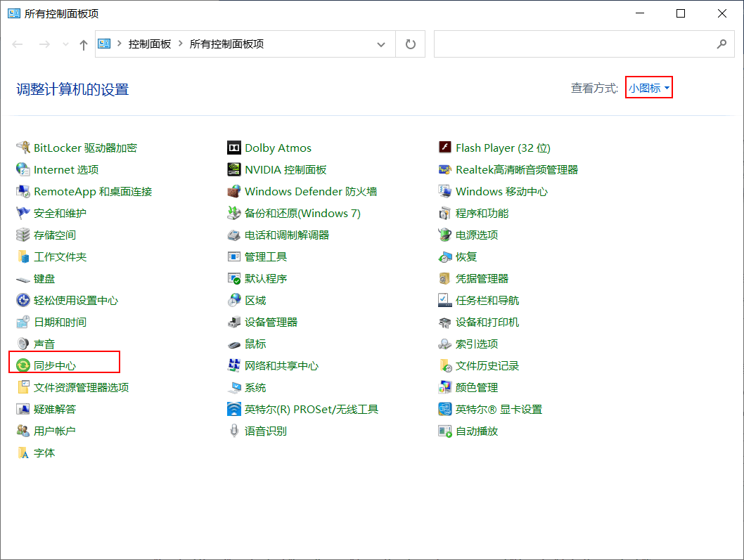Open the 凭据管理器 safe icon
The height and width of the screenshot is (560, 744).
pos(444,278)
